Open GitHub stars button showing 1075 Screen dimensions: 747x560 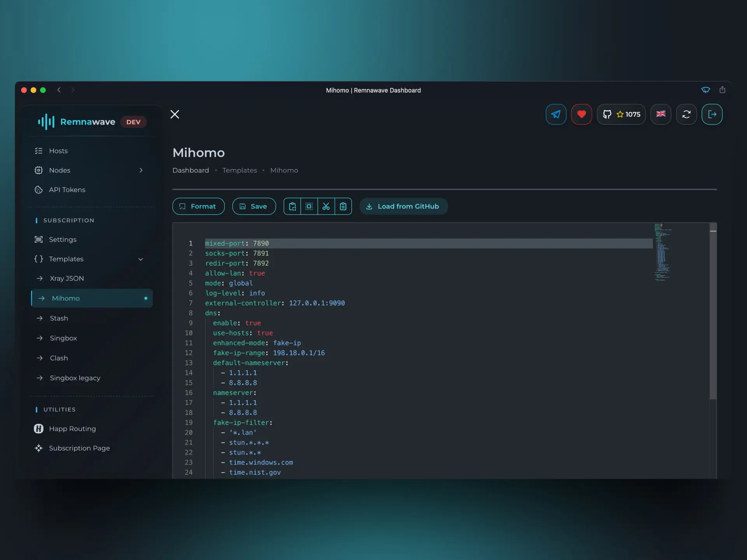tap(621, 114)
